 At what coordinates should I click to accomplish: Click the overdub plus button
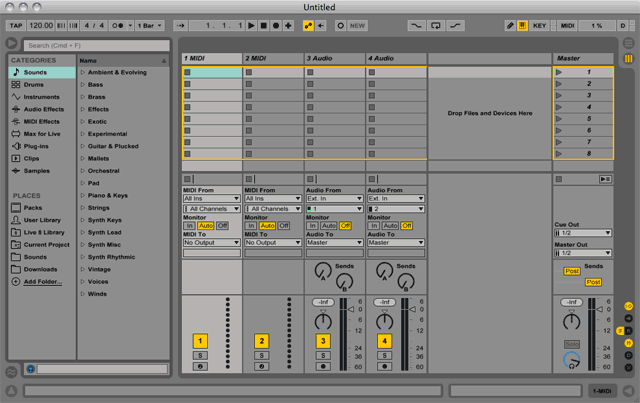point(288,26)
